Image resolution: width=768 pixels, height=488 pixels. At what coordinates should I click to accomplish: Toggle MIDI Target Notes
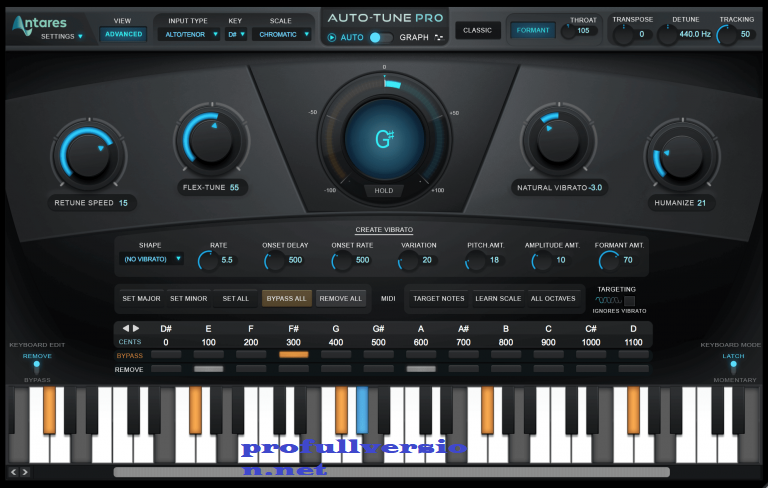pos(439,298)
